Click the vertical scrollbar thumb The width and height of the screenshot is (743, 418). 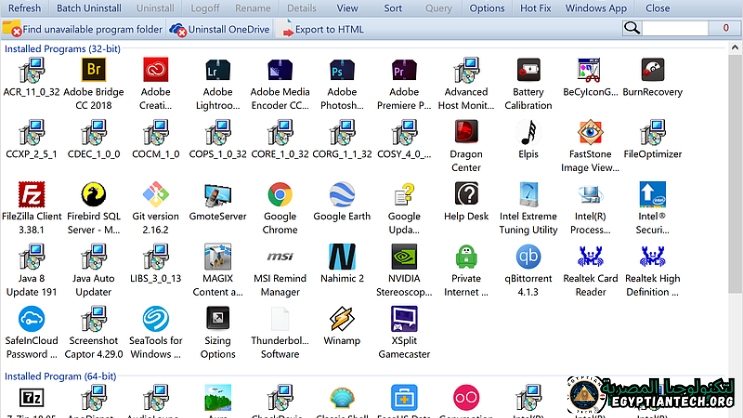[735, 173]
